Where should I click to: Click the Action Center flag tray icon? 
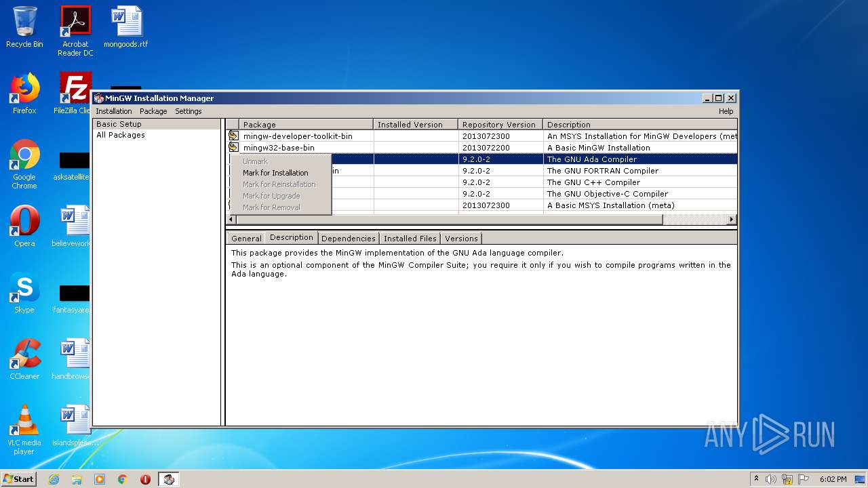804,479
